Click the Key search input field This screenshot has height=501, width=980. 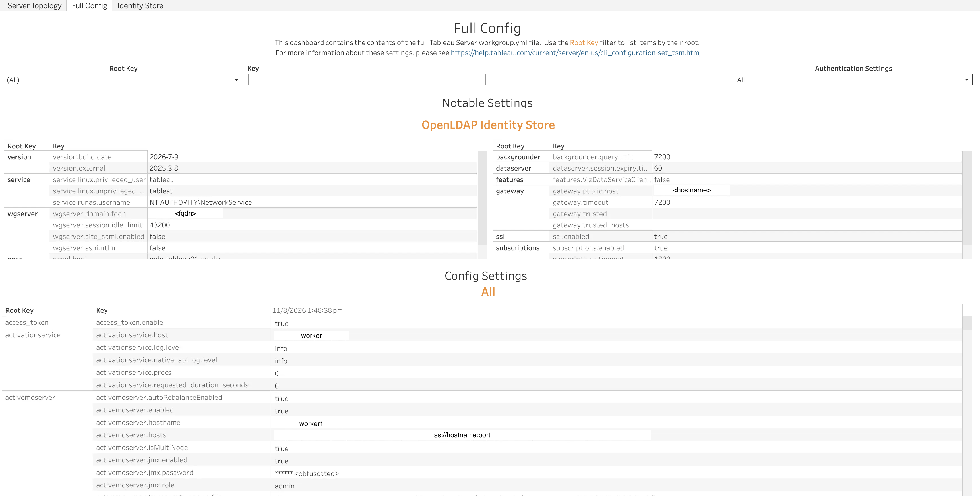coord(367,80)
